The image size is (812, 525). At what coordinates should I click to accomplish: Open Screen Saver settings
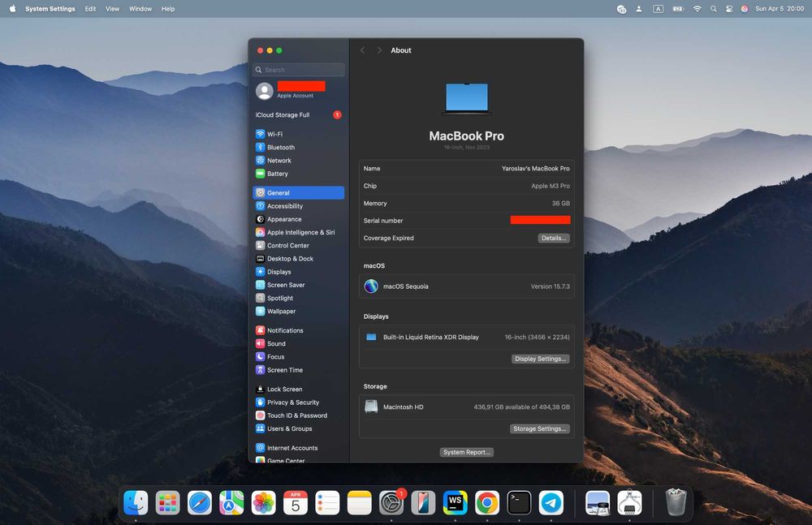tap(298, 285)
